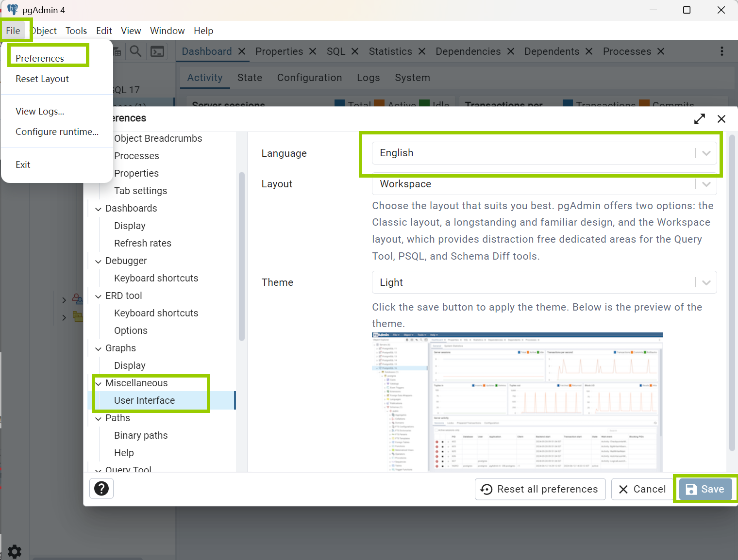Switch to the Dependents tab
Image resolution: width=738 pixels, height=560 pixels.
tap(552, 51)
